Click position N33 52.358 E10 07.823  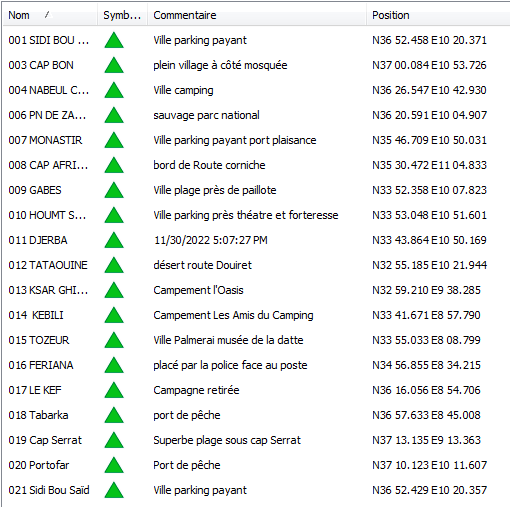click(429, 190)
